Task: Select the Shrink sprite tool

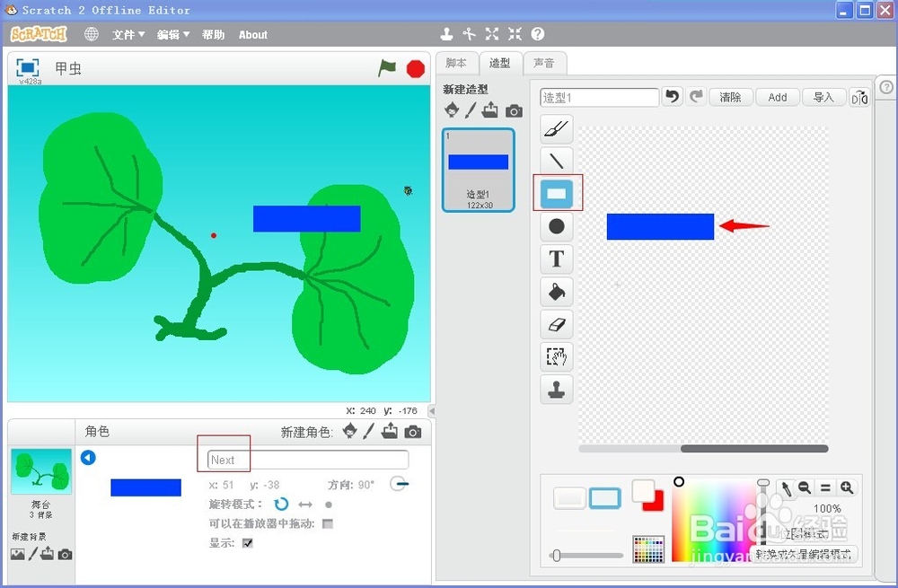Action: click(x=515, y=34)
